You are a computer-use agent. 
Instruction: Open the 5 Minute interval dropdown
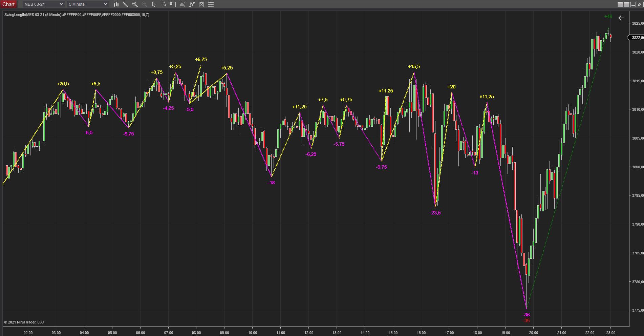[x=88, y=4]
